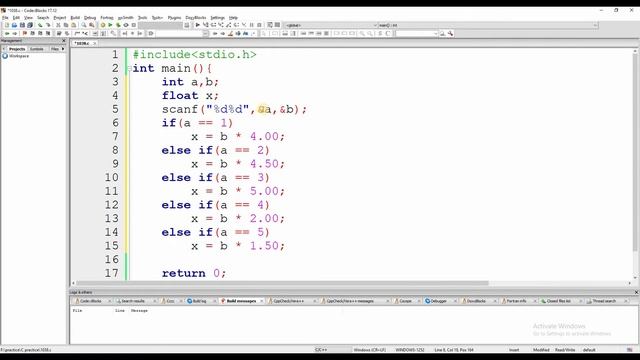Click the Jump forward arrow icon
Screen dimensions: 640x360
[15, 33]
